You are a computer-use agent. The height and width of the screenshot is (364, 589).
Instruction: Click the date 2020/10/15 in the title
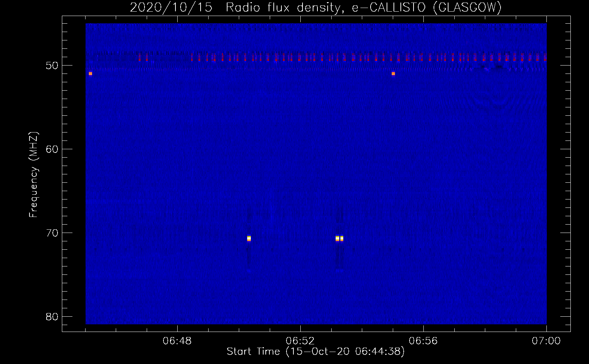point(171,8)
